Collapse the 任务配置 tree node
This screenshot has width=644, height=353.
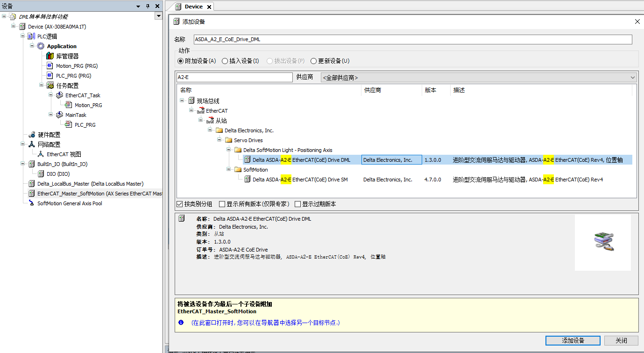pos(41,85)
